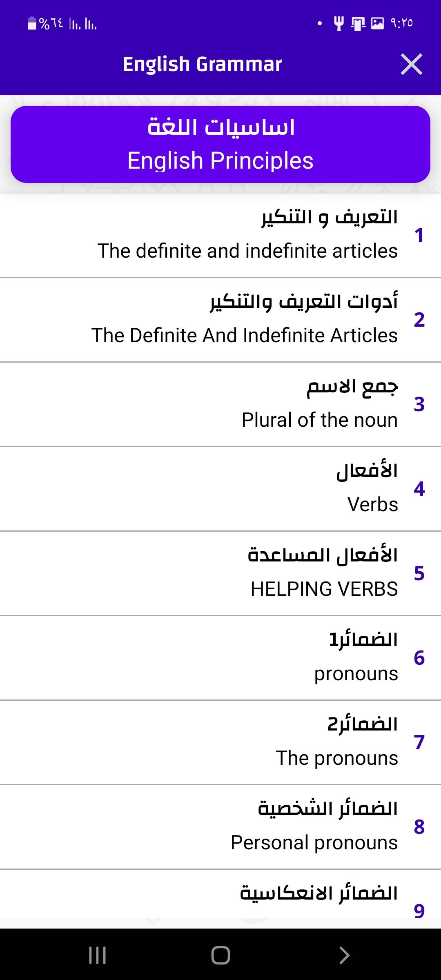
Task: Open lesson 6 pronouns
Action: (x=220, y=658)
